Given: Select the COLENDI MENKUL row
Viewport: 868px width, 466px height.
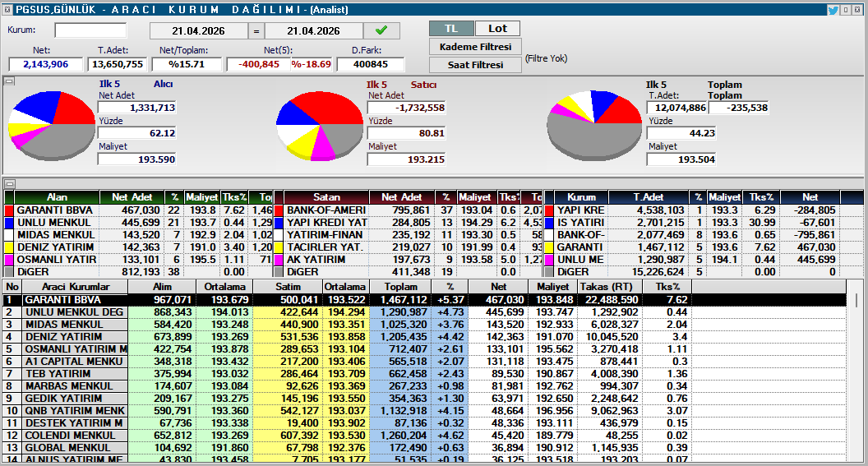Looking at the screenshot, I should point(425,436).
